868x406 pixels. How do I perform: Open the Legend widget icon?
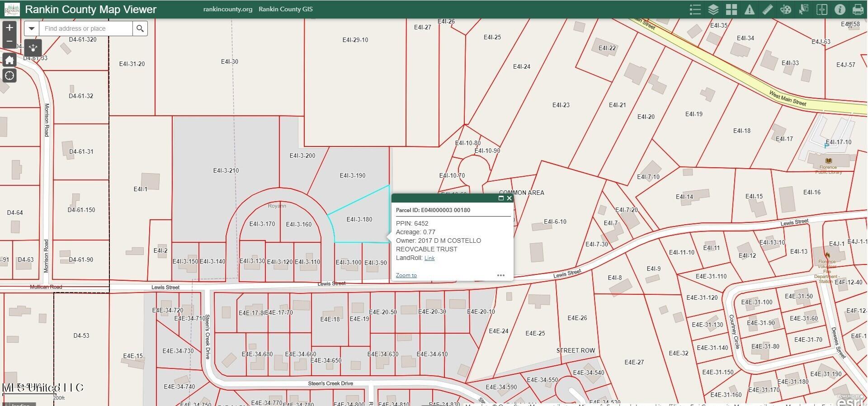(x=695, y=9)
